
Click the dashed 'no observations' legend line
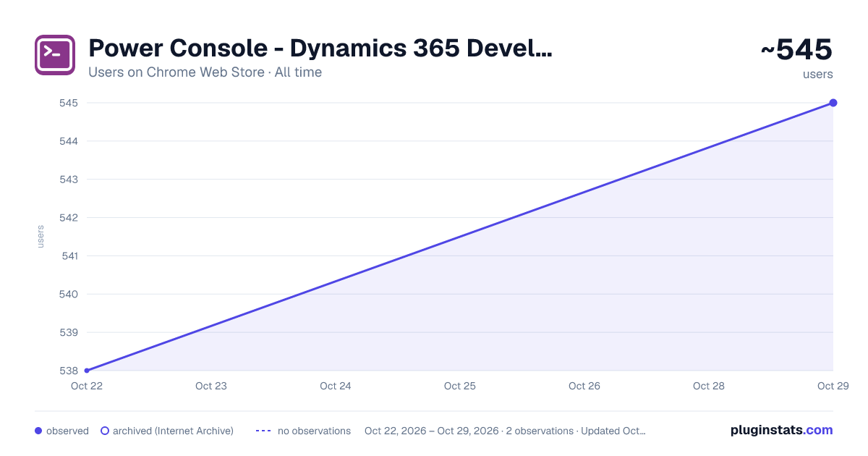263,431
